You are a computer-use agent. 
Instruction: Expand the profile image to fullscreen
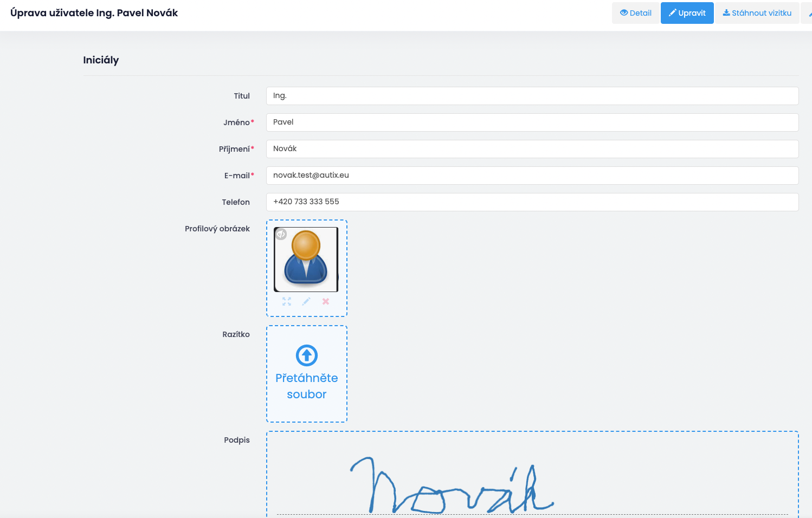pos(287,301)
